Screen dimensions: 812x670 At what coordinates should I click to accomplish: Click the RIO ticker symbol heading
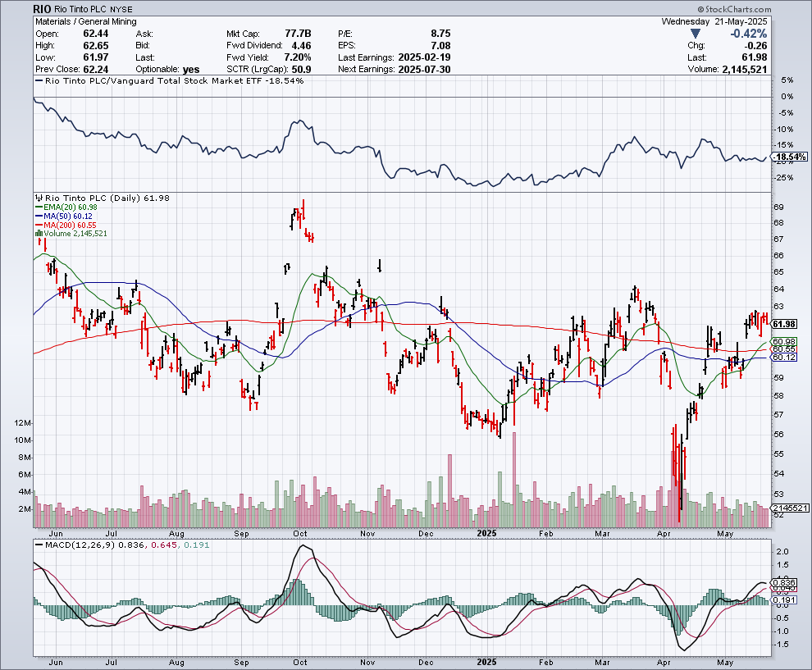42,9
